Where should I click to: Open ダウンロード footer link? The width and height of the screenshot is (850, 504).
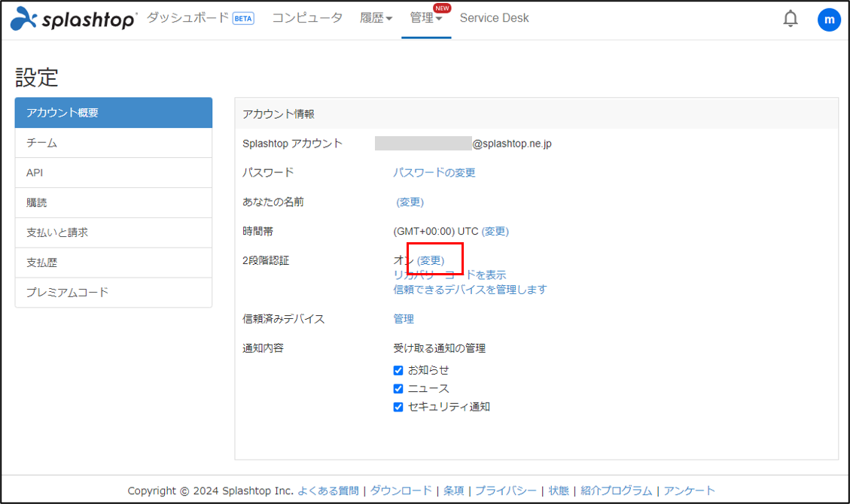coord(401,490)
